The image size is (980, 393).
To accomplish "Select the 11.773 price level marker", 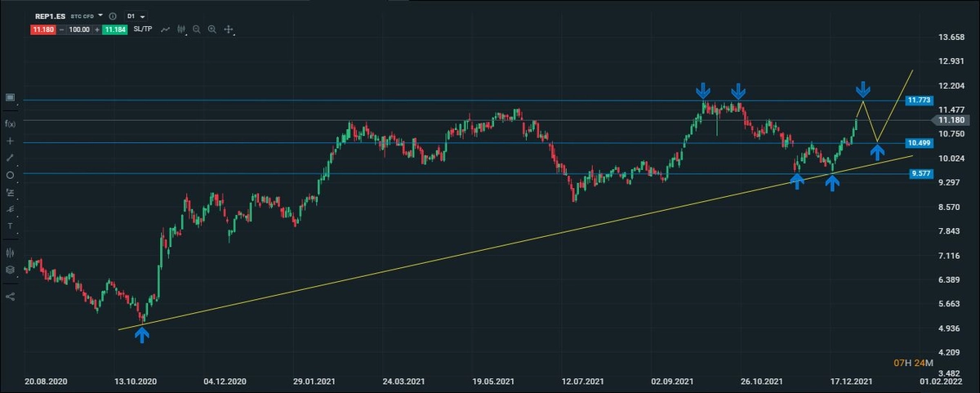I will [919, 100].
